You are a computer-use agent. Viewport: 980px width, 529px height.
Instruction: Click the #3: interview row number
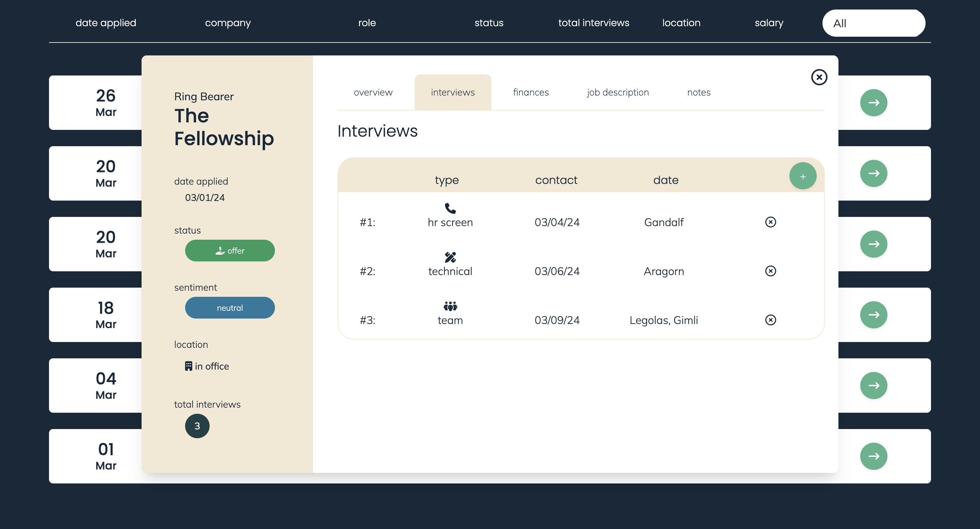pos(367,320)
